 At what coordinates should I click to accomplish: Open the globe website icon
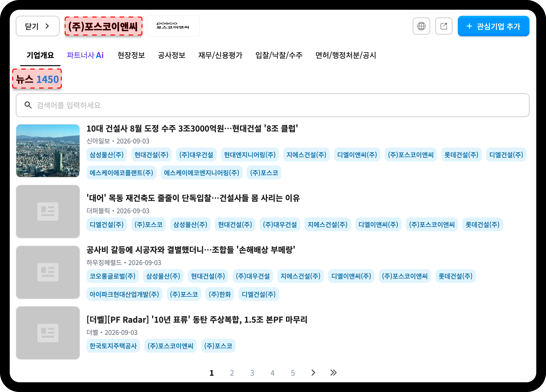[x=421, y=26]
